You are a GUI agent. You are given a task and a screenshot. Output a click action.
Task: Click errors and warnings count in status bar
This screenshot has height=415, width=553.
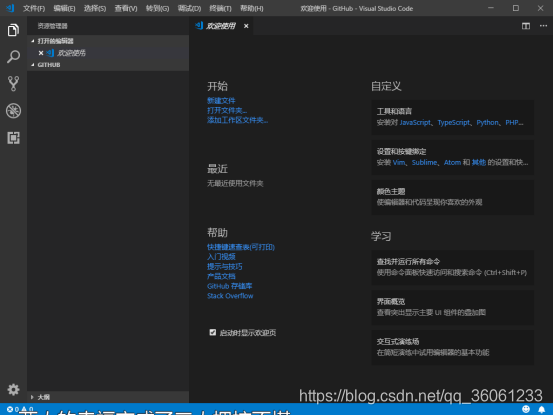[x=20, y=409]
